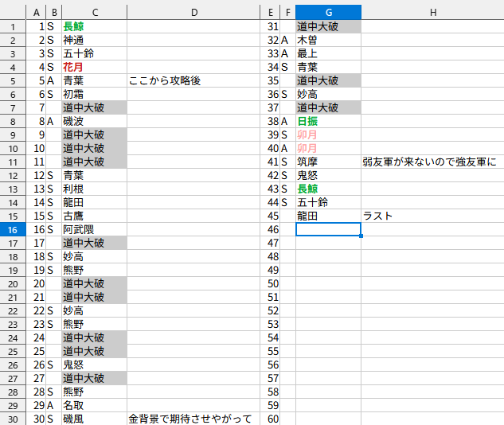
Task: Click cell containing 筑摩
Action: pos(328,162)
